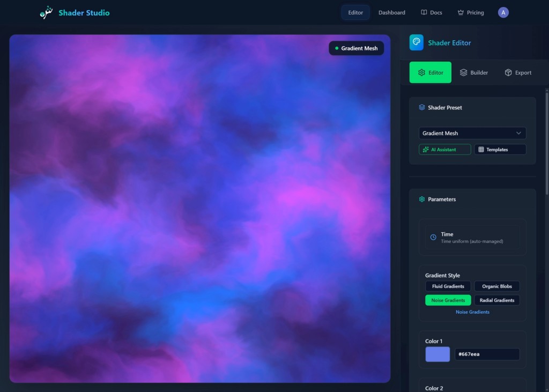Open the Templates browser
549x392 pixels.
(x=500, y=150)
